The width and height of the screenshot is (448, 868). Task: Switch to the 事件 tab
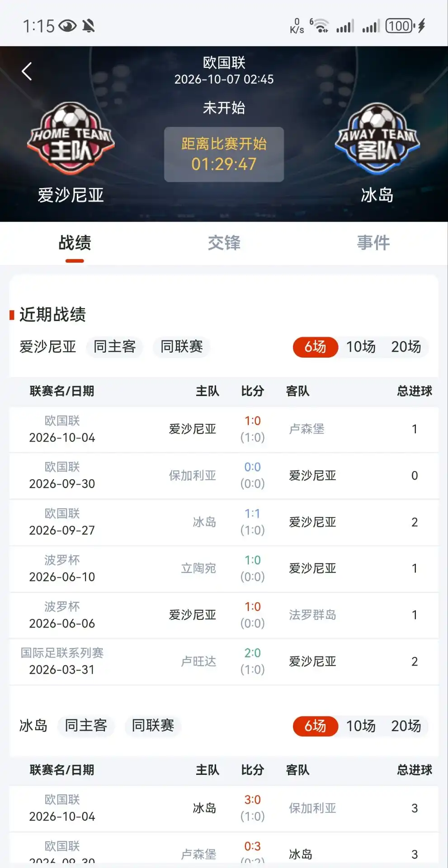point(373,243)
